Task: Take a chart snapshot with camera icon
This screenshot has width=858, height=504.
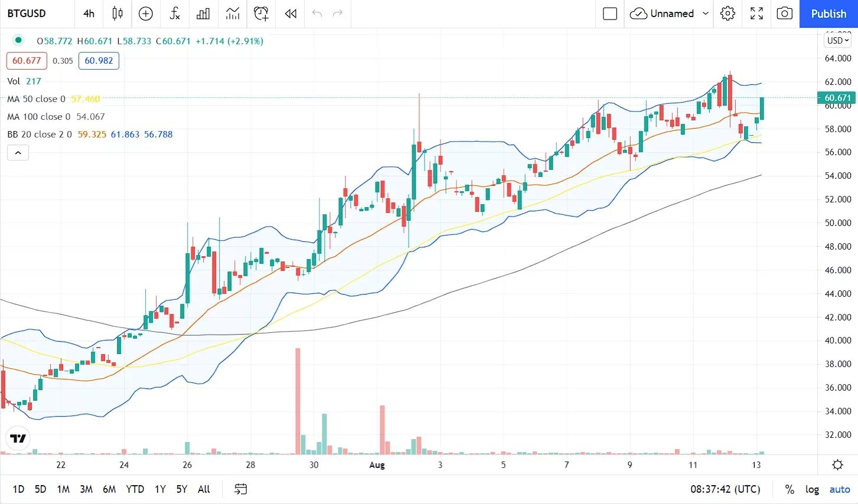Action: [784, 14]
